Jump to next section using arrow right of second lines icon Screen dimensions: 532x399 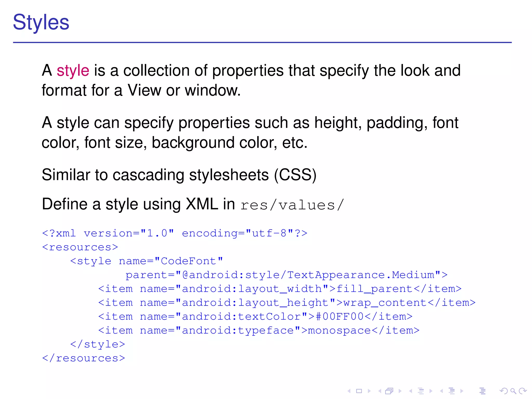coord(462,391)
